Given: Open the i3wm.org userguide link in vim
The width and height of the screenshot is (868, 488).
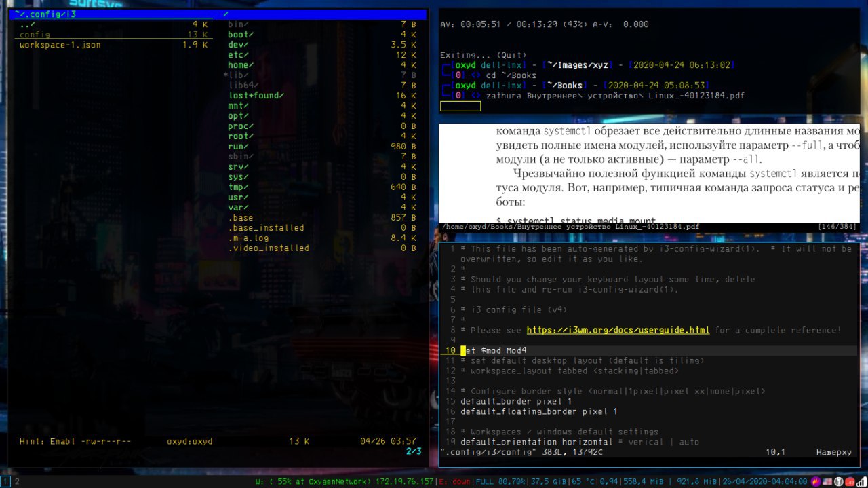Looking at the screenshot, I should point(618,330).
